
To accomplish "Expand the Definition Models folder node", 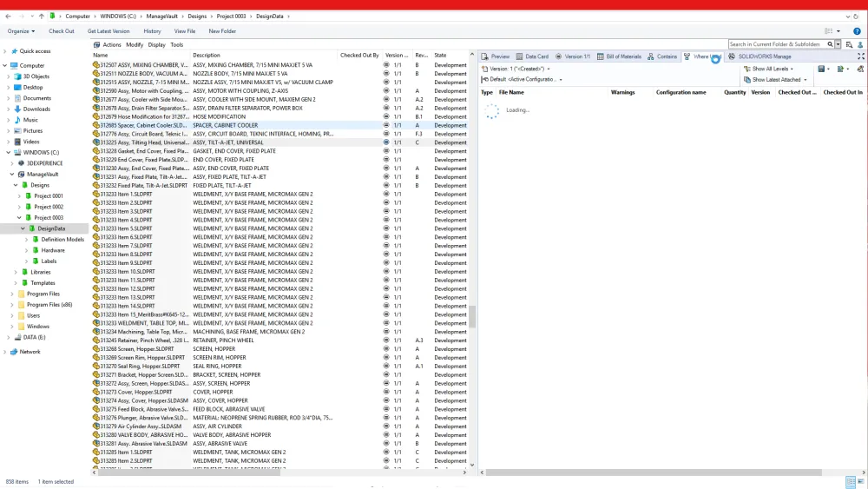I will point(27,240).
